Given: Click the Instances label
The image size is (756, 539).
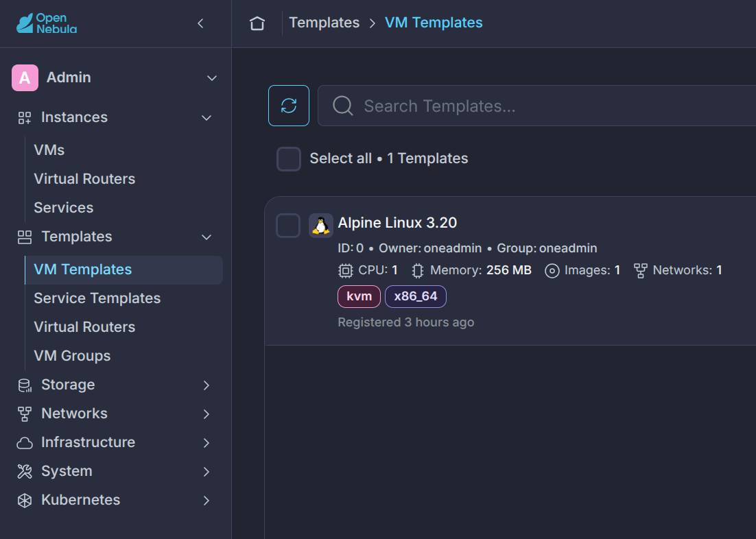Looking at the screenshot, I should click(74, 118).
